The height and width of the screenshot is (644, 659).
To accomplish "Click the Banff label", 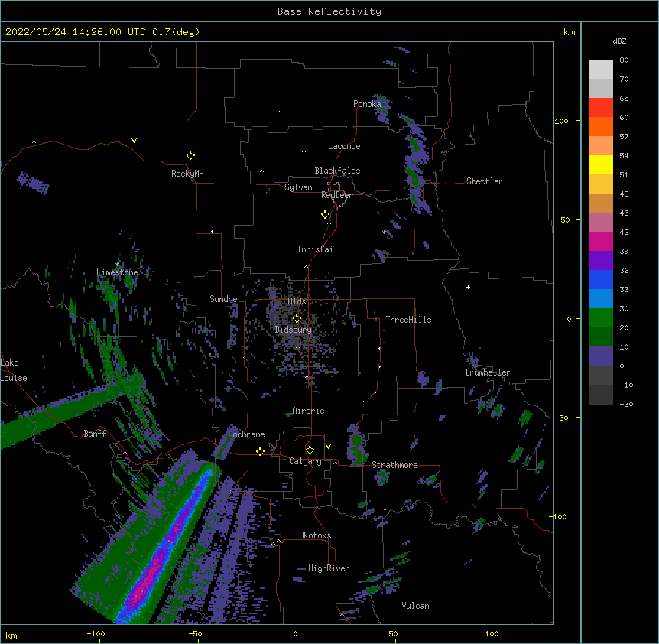I will [95, 434].
